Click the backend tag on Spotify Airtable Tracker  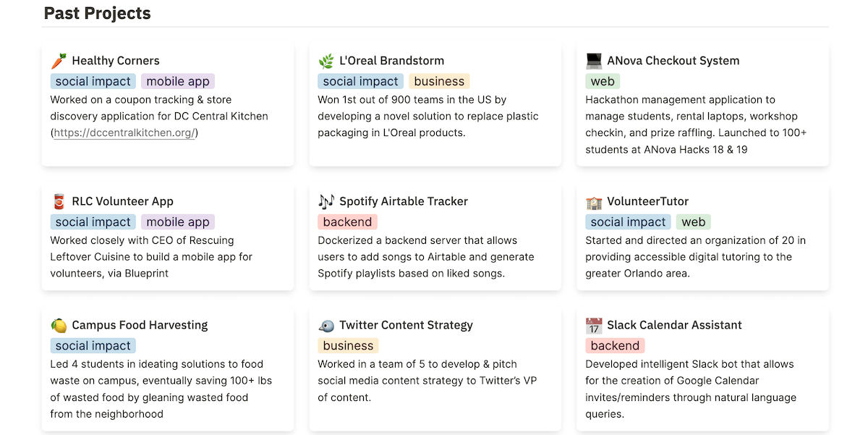(x=347, y=222)
